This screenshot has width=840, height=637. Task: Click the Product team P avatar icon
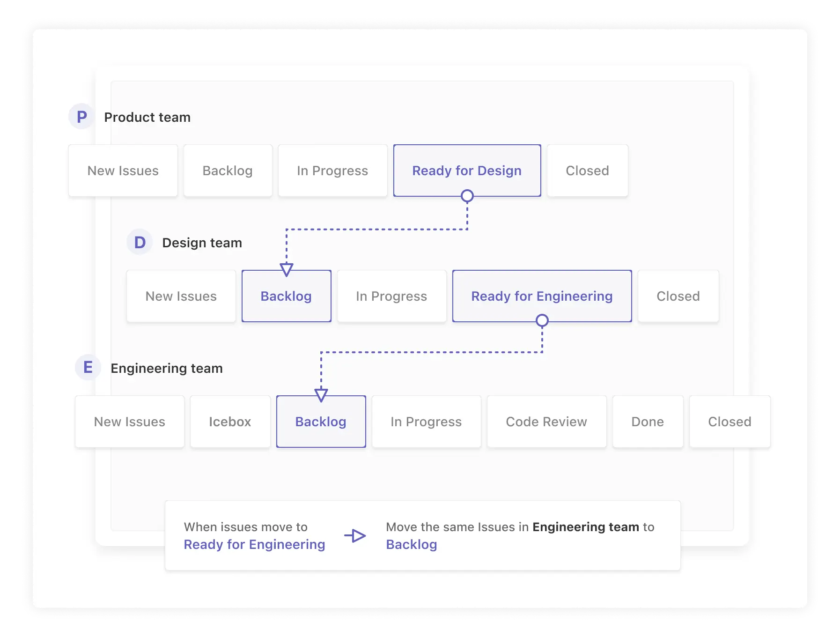coord(81,117)
